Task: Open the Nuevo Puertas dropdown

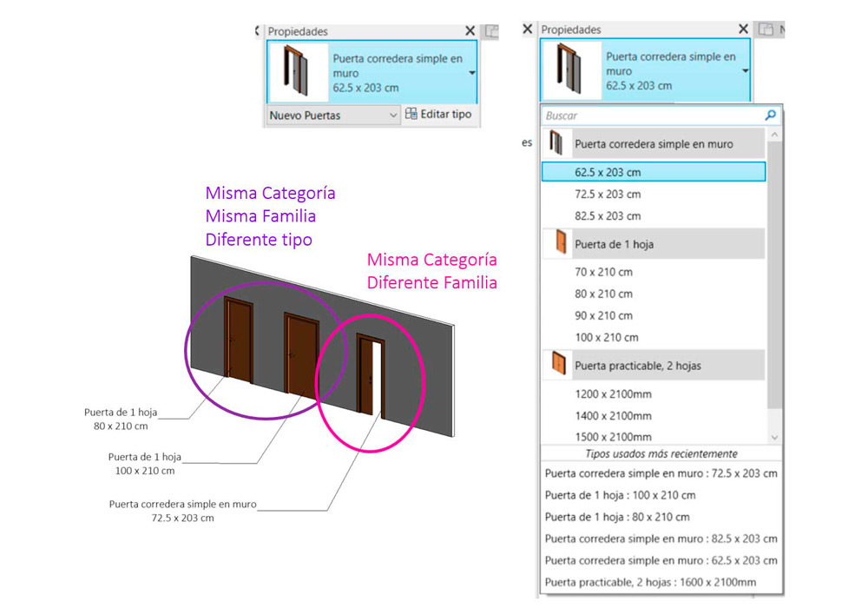Action: point(392,115)
